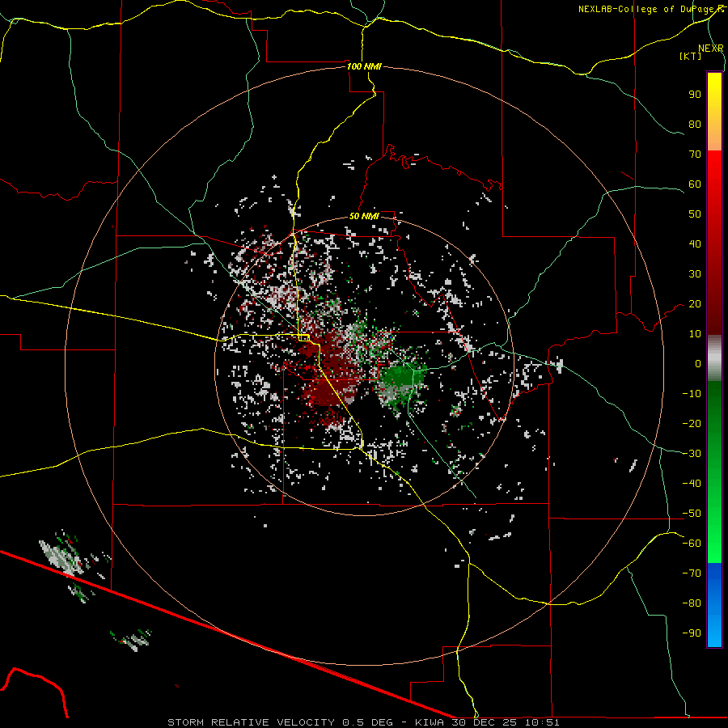Pick the bright green band near -60

click(x=714, y=544)
